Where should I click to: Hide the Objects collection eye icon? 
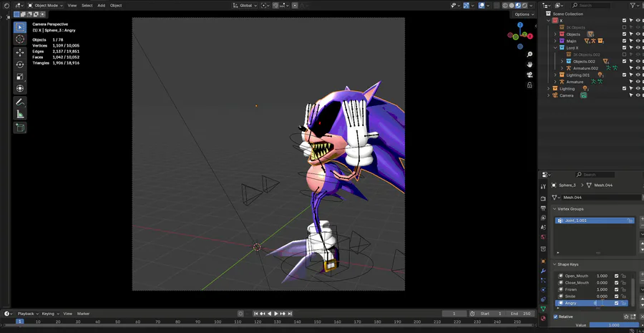[638, 34]
